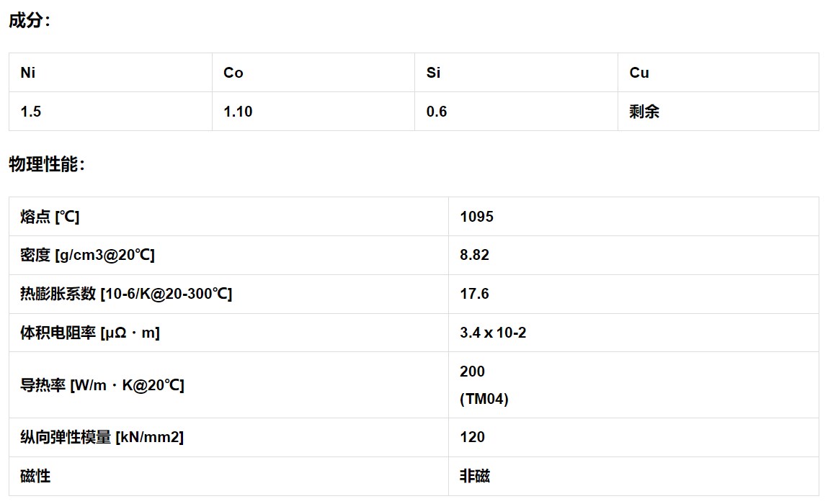Select the 密度 row label
828x504 pixels.
pyautogui.click(x=87, y=256)
